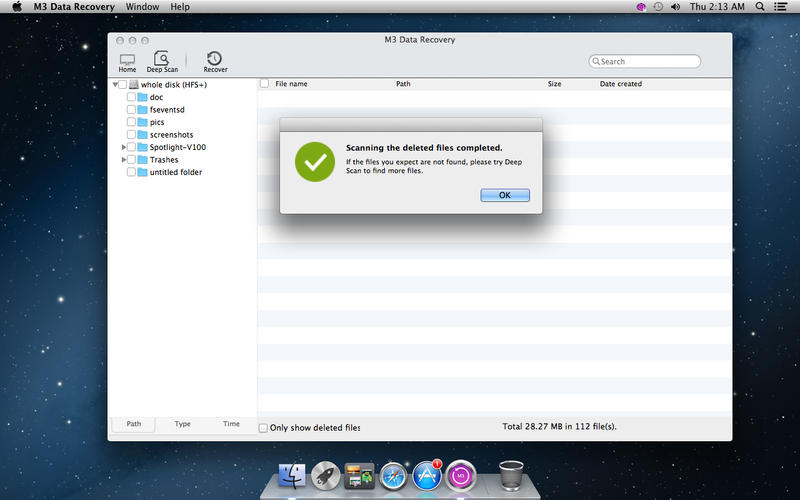
Task: Open the Apple menu
Action: (17, 7)
